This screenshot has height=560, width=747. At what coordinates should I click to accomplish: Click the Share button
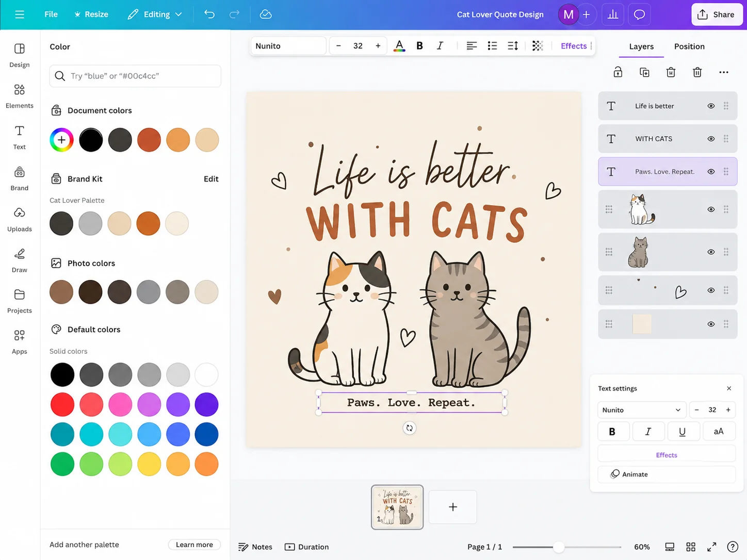coord(717,14)
